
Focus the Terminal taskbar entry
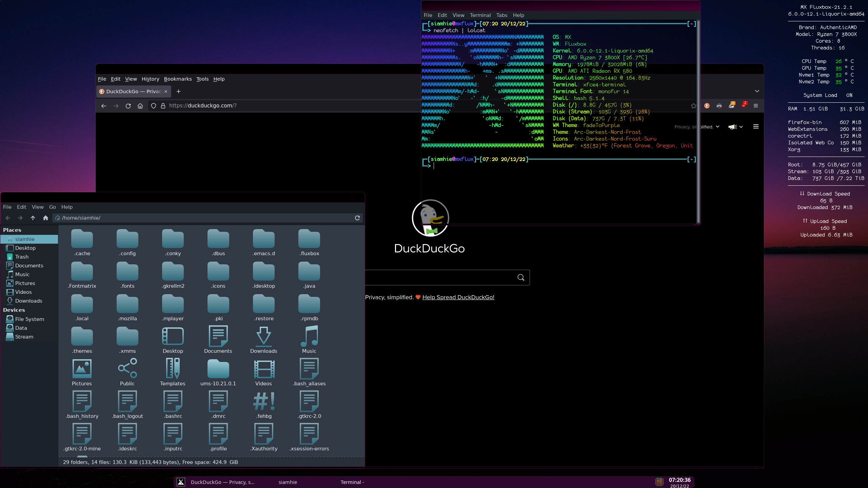pyautogui.click(x=352, y=482)
